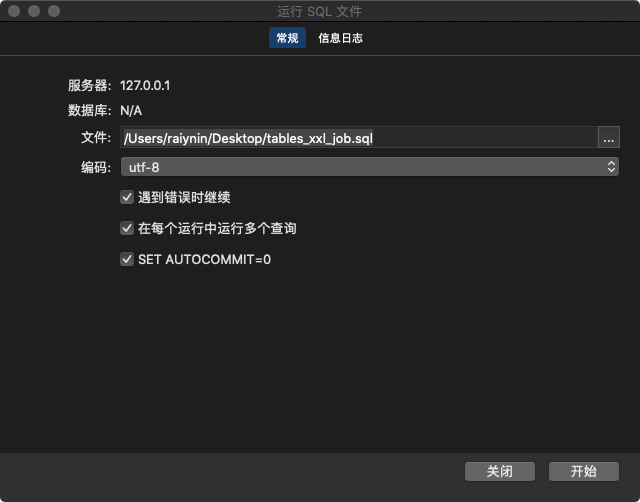Click the 数据库 label
Image resolution: width=640 pixels, height=502 pixels.
click(89, 111)
